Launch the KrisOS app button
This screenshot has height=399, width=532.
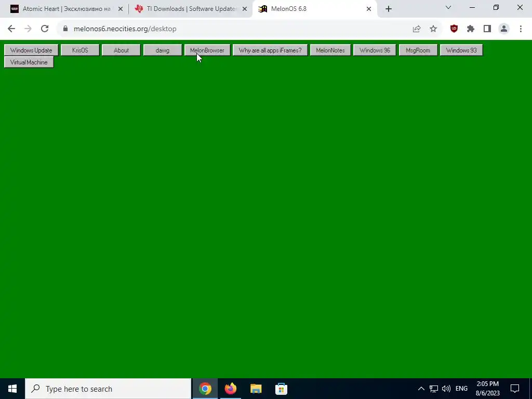pyautogui.click(x=80, y=50)
